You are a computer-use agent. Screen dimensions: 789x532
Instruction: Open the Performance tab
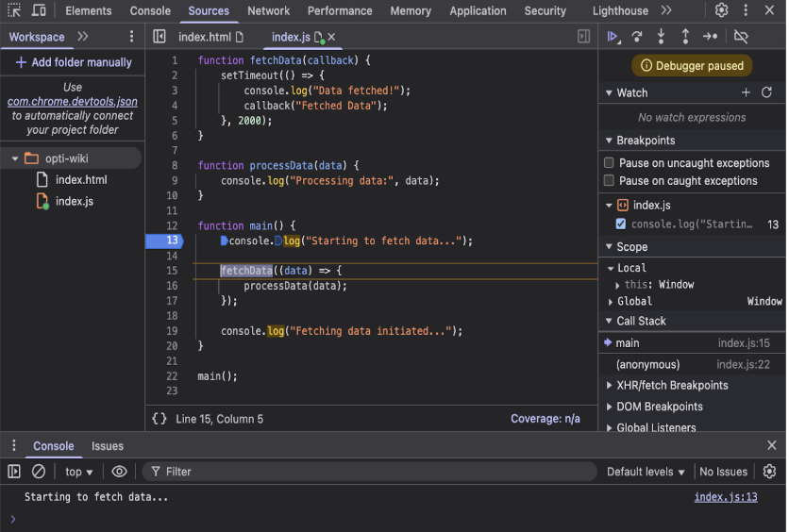click(341, 10)
